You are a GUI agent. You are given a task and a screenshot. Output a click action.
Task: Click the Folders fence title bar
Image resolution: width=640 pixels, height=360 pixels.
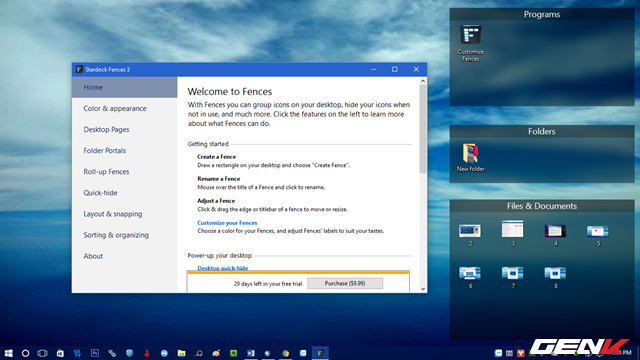click(542, 131)
